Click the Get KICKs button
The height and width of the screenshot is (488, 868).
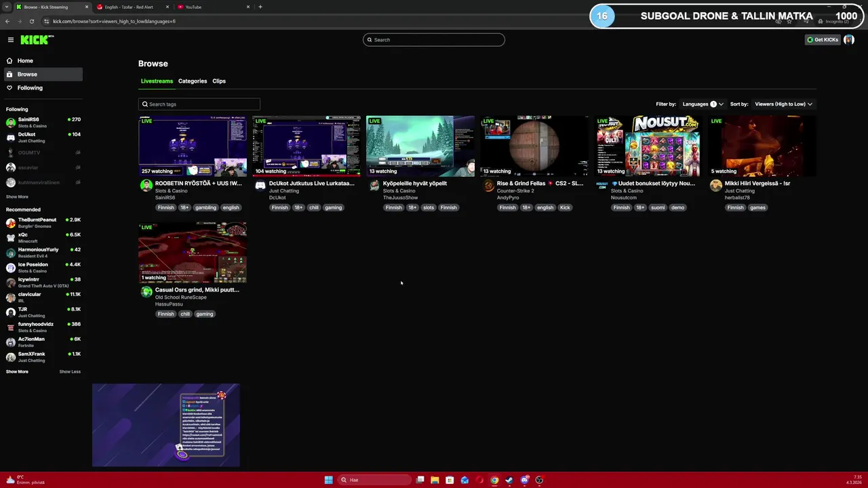823,40
